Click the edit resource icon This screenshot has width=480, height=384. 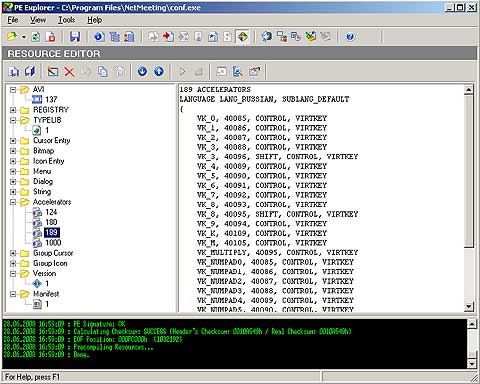(53, 71)
